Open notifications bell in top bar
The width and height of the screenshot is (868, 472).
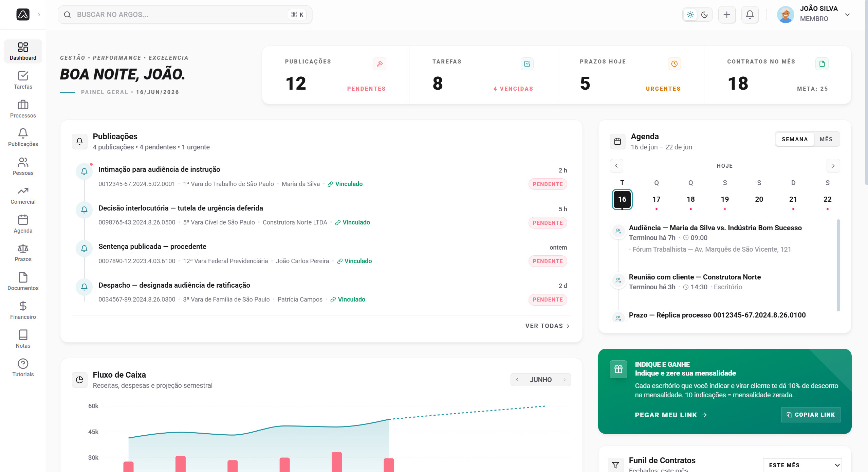[x=750, y=15]
